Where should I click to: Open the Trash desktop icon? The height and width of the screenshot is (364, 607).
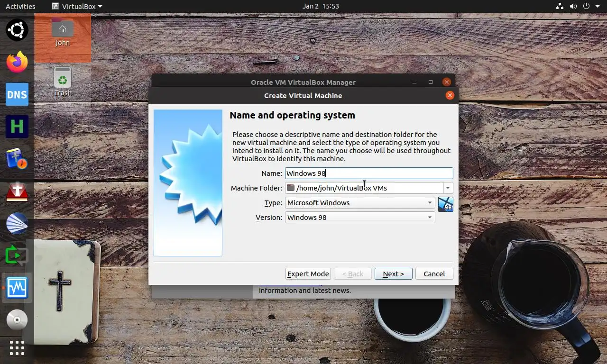pyautogui.click(x=63, y=82)
